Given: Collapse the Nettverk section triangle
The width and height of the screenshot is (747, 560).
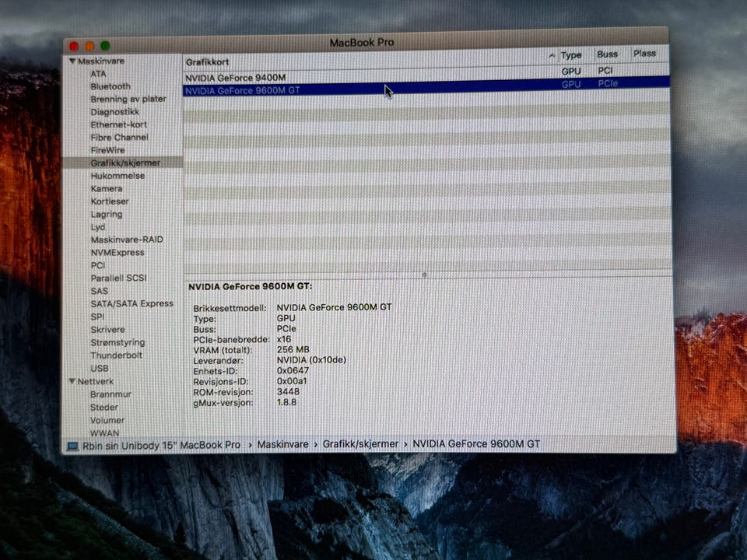Looking at the screenshot, I should tap(72, 381).
